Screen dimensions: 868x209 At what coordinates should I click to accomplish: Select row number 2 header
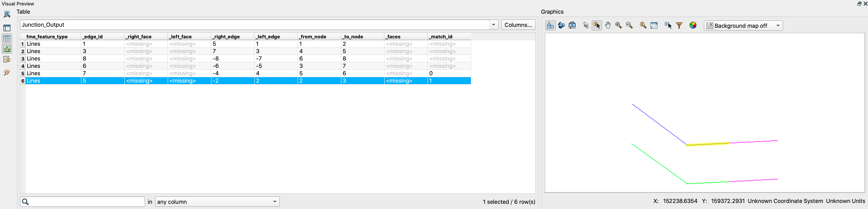point(23,51)
